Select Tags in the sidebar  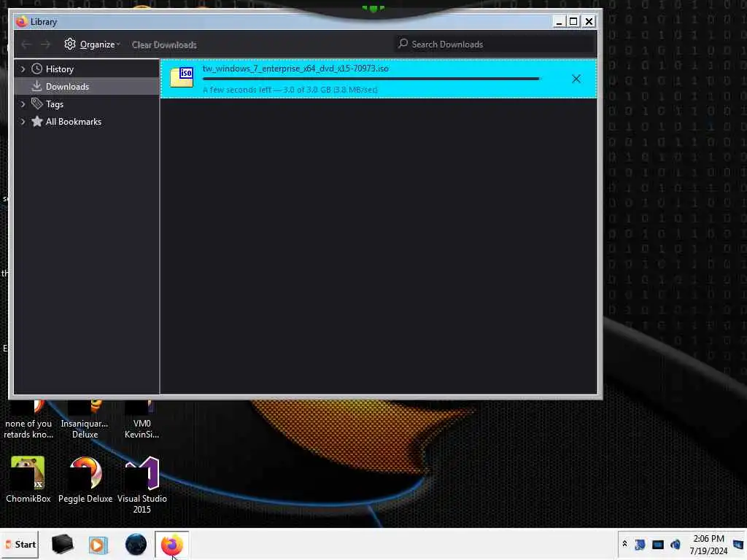(x=55, y=104)
